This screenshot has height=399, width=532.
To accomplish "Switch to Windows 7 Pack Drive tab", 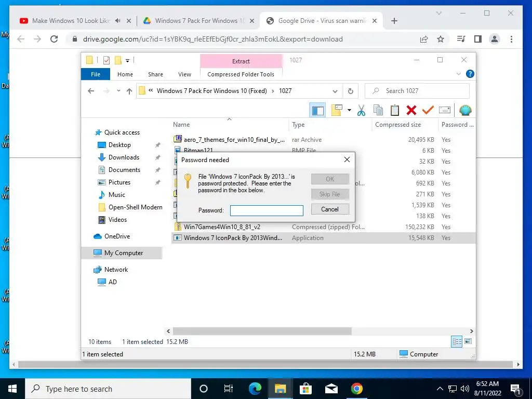I will pyautogui.click(x=198, y=21).
